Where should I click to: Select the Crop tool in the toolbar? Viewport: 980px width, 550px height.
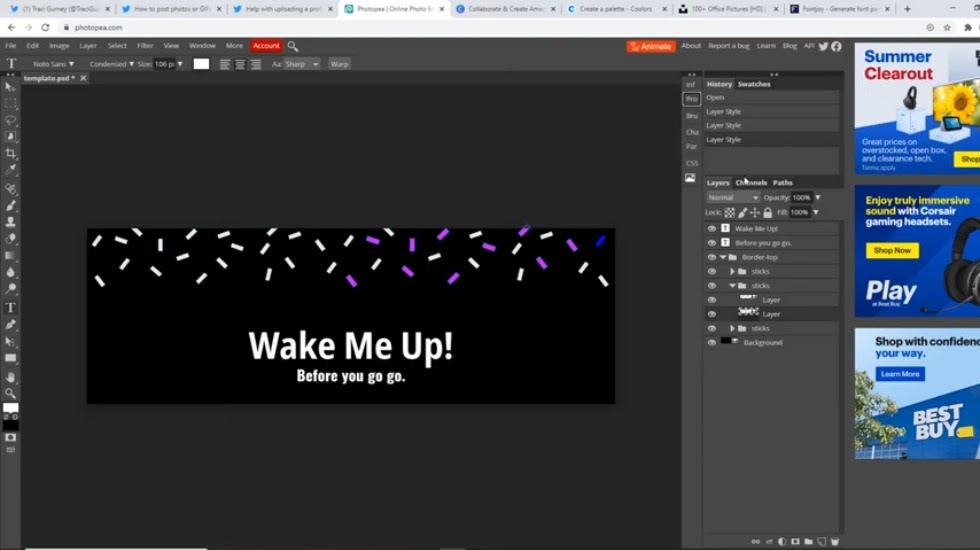coord(11,153)
